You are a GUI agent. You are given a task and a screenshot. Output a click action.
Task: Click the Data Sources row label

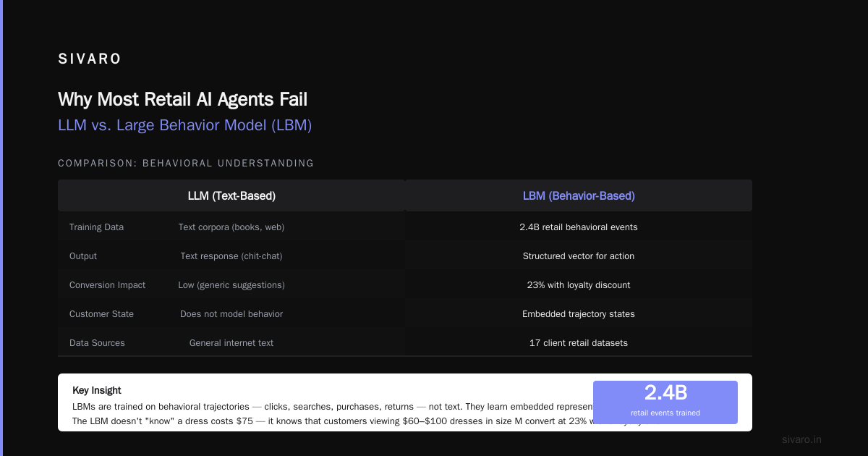(97, 343)
